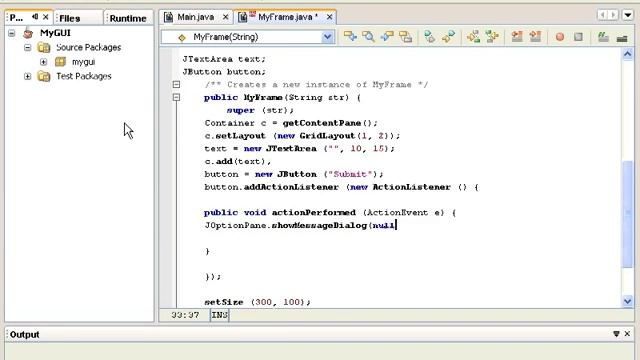Image resolution: width=640 pixels, height=360 pixels.
Task: Click the first search toolbar icon with blue arrow
Action: pyautogui.click(x=350, y=37)
